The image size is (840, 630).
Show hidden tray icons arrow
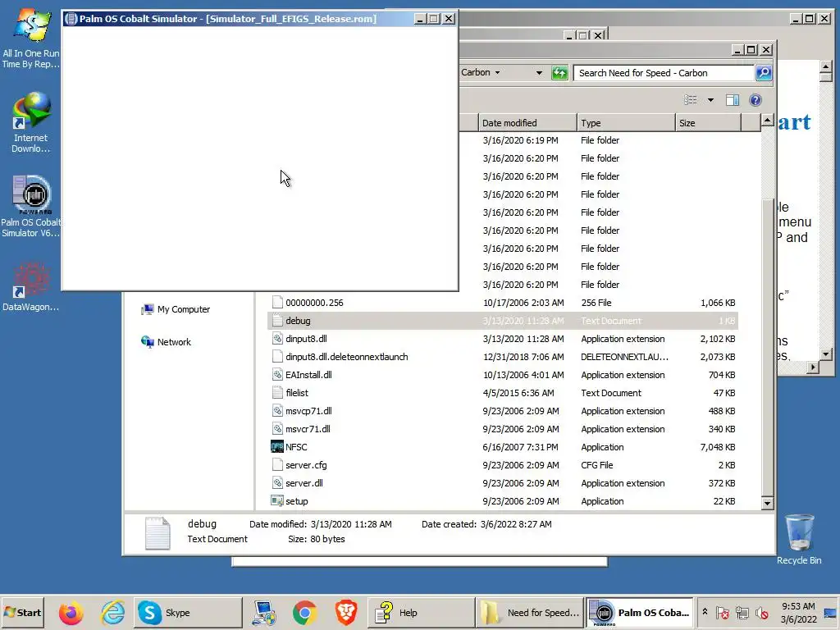click(705, 612)
